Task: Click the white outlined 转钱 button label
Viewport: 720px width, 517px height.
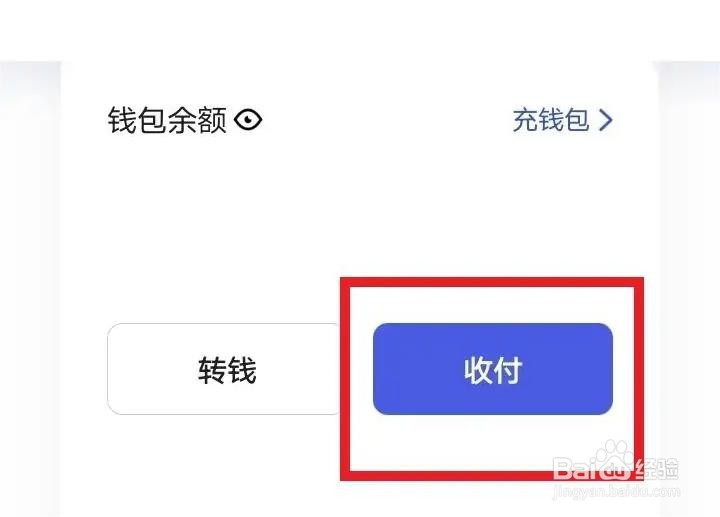Action: point(227,370)
